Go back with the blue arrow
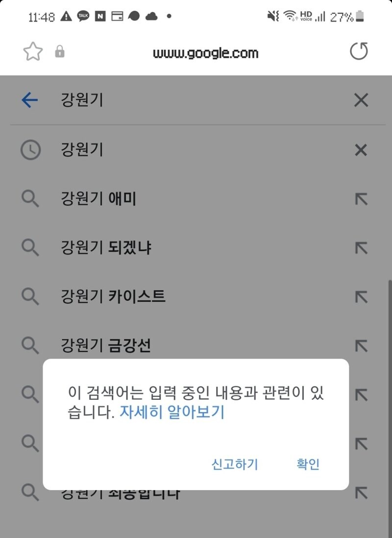 [29, 100]
